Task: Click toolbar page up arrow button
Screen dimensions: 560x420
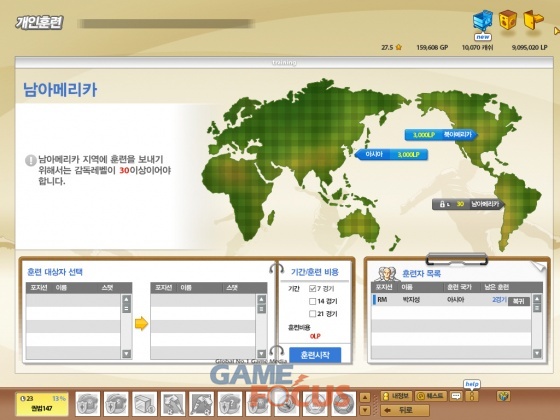Action: (365, 397)
